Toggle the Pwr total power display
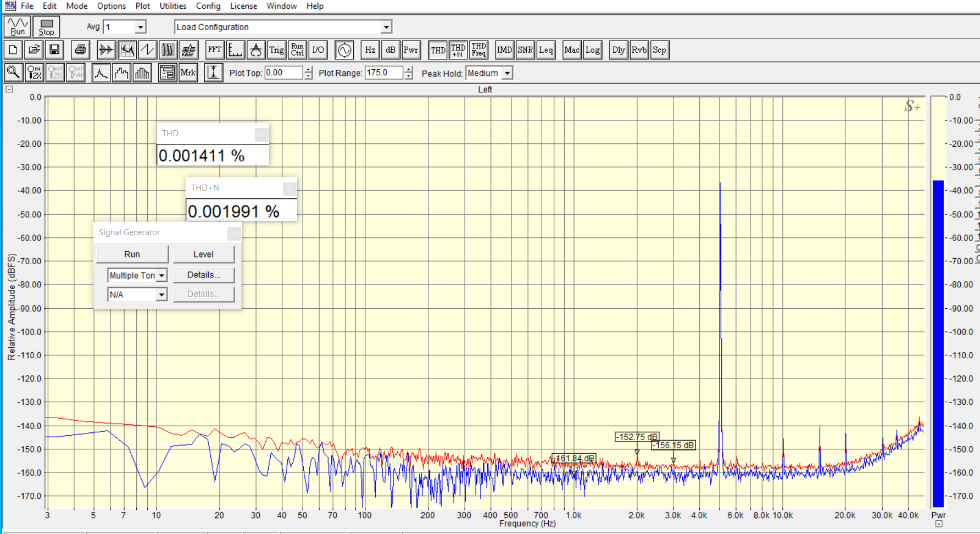Screen dimensions: 980x534 411,50
